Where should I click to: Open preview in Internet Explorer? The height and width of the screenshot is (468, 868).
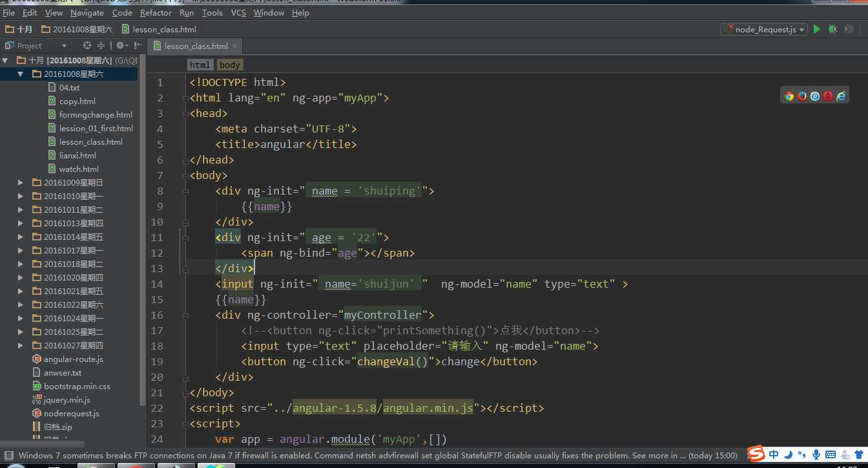pos(841,96)
